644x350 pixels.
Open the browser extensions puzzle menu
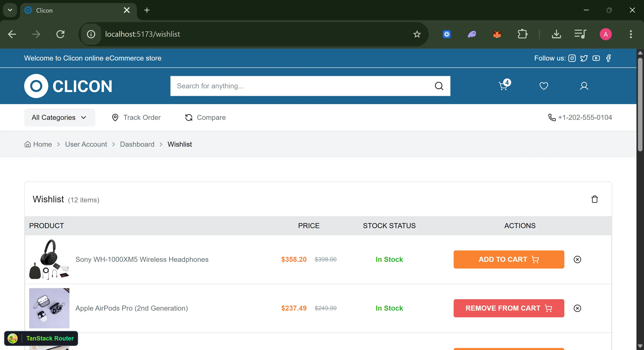point(522,34)
